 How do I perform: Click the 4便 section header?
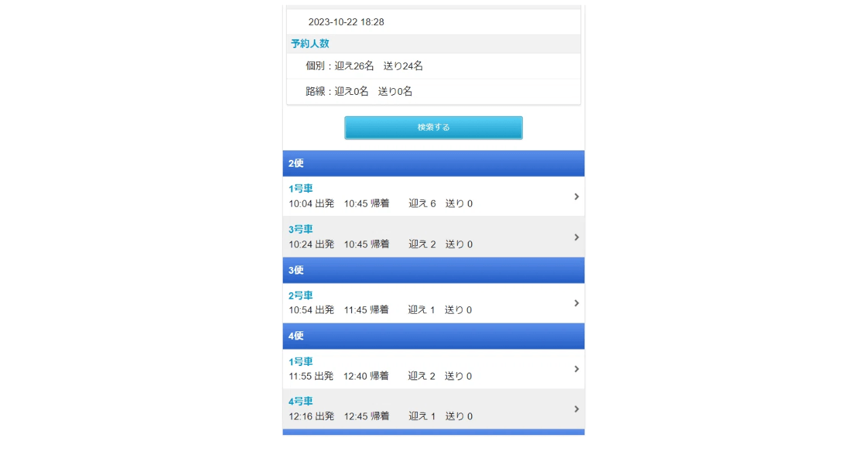433,336
